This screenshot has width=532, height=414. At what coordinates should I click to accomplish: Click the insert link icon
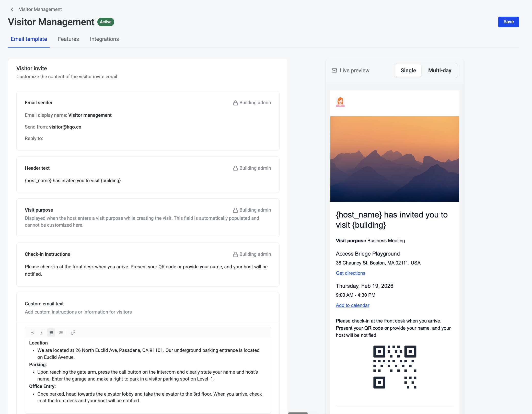[x=73, y=332]
